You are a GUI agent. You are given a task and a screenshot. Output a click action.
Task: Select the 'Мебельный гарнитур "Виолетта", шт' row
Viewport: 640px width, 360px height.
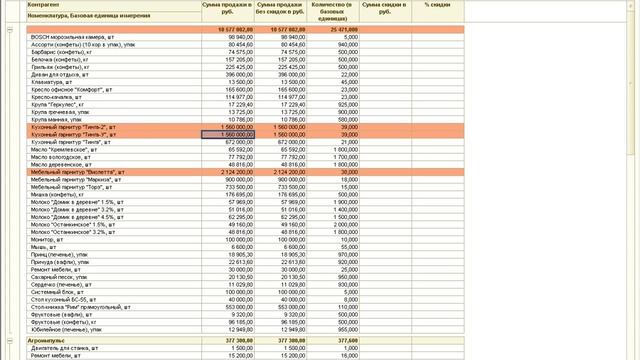tap(245, 172)
